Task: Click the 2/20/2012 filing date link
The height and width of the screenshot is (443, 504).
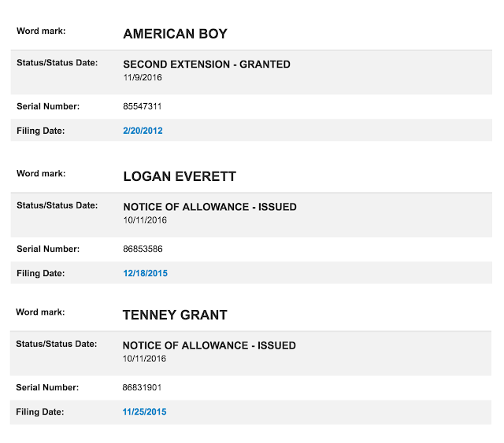Action: (x=143, y=131)
